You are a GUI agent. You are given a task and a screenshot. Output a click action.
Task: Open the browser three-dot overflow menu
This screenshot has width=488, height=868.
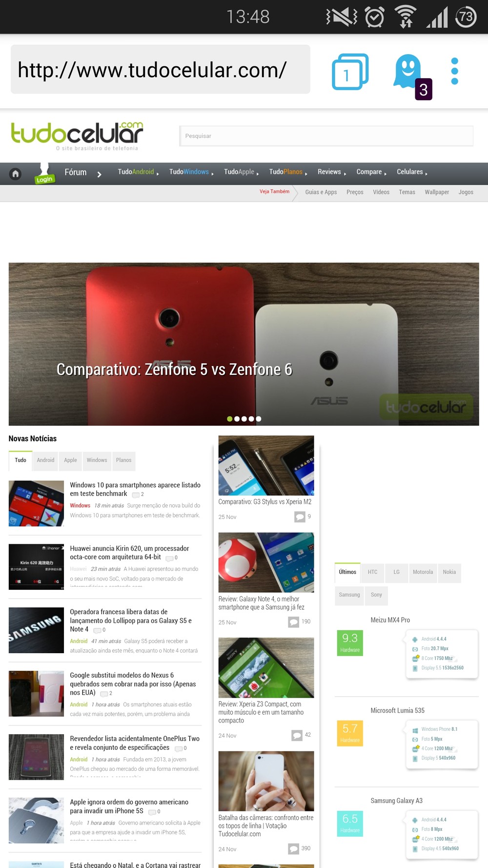coord(455,71)
